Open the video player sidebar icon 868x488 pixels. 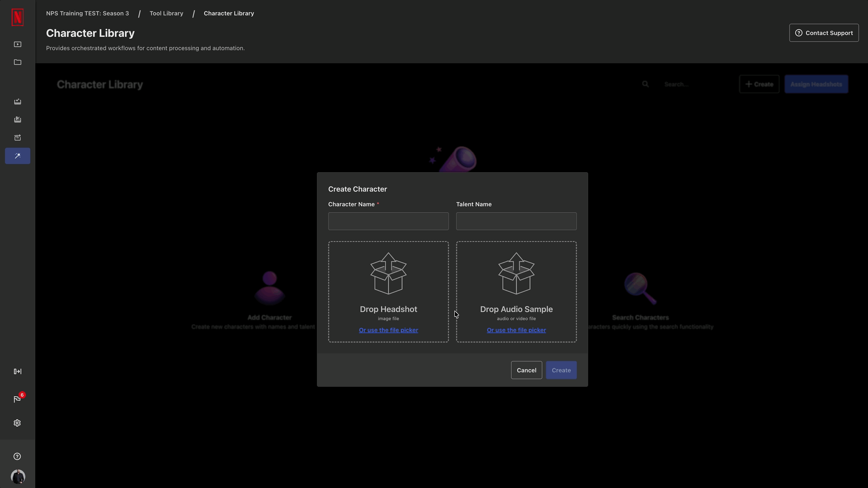pyautogui.click(x=17, y=44)
